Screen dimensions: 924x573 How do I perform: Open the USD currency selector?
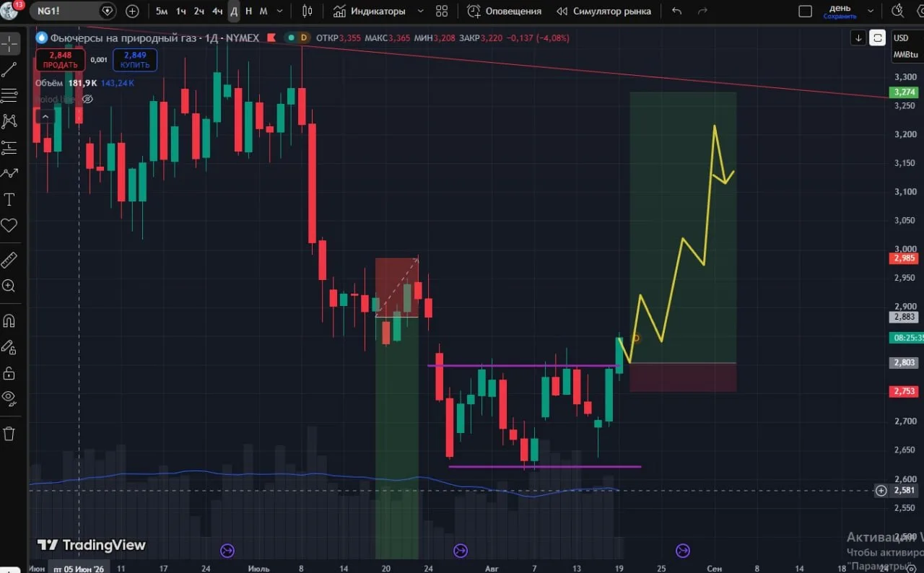coord(901,38)
